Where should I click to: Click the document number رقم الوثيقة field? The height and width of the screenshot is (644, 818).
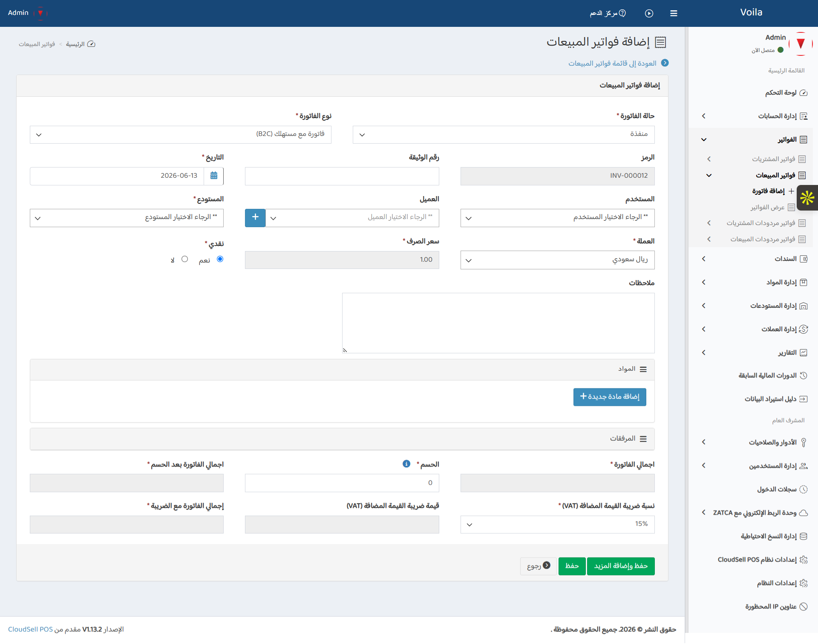point(342,176)
